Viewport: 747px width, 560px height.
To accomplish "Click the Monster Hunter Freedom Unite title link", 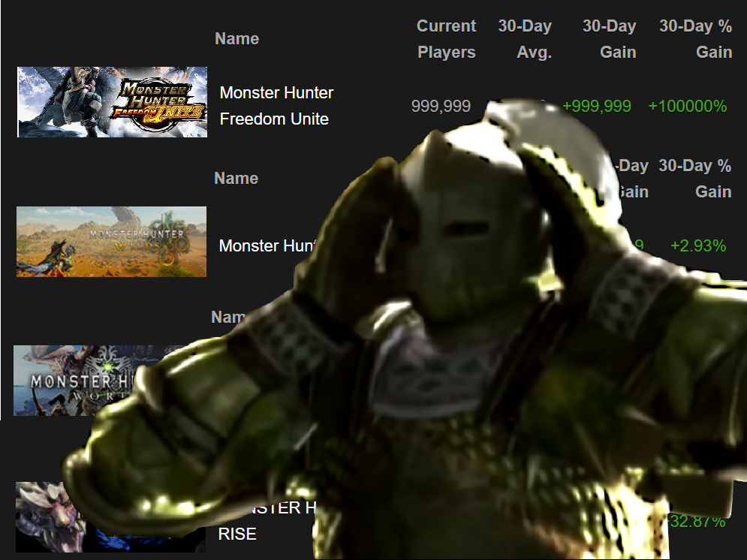I will (x=276, y=106).
